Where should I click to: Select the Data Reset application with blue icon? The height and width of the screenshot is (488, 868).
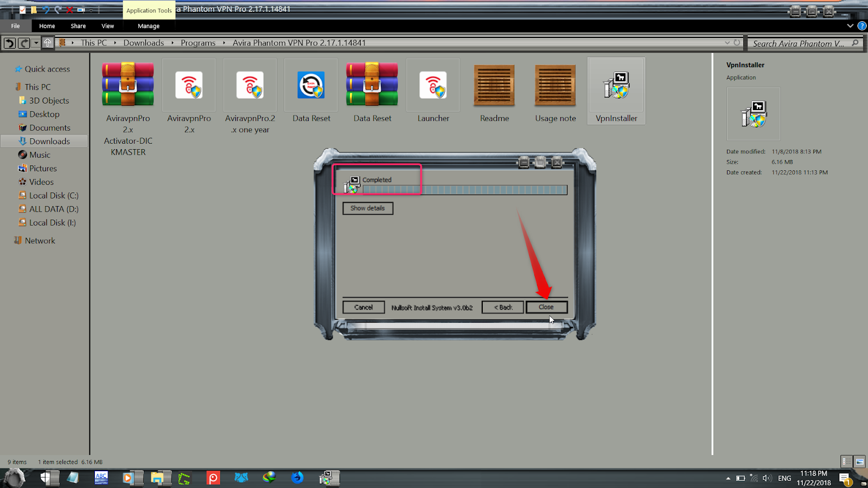(311, 92)
